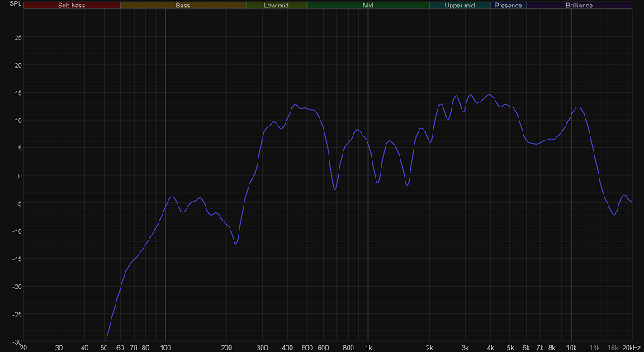Click the -15 dB axis value
The height and width of the screenshot is (352, 644).
pyautogui.click(x=17, y=259)
